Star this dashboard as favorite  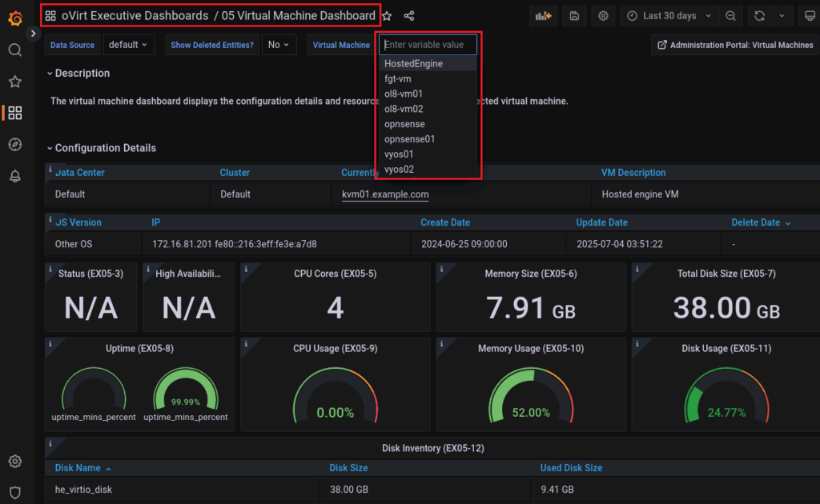[387, 16]
